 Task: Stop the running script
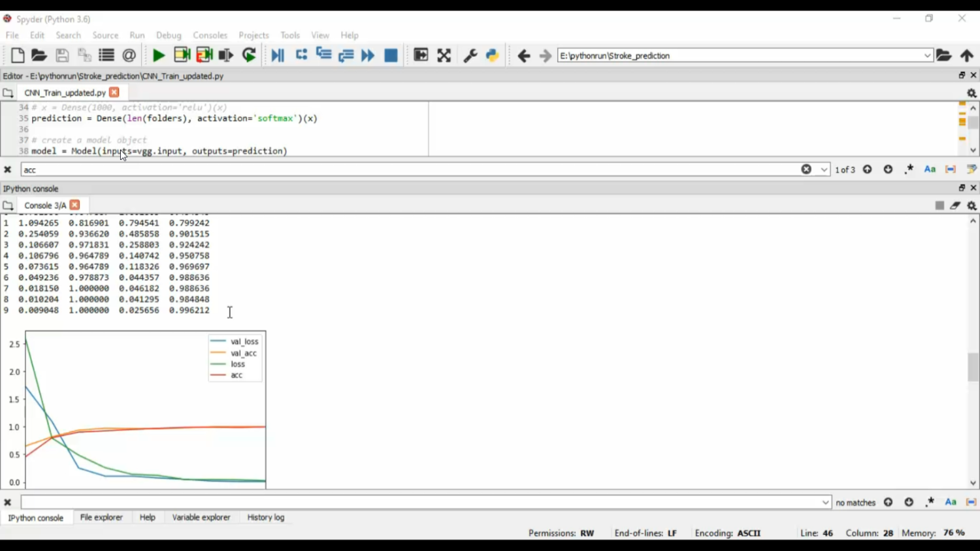point(390,55)
